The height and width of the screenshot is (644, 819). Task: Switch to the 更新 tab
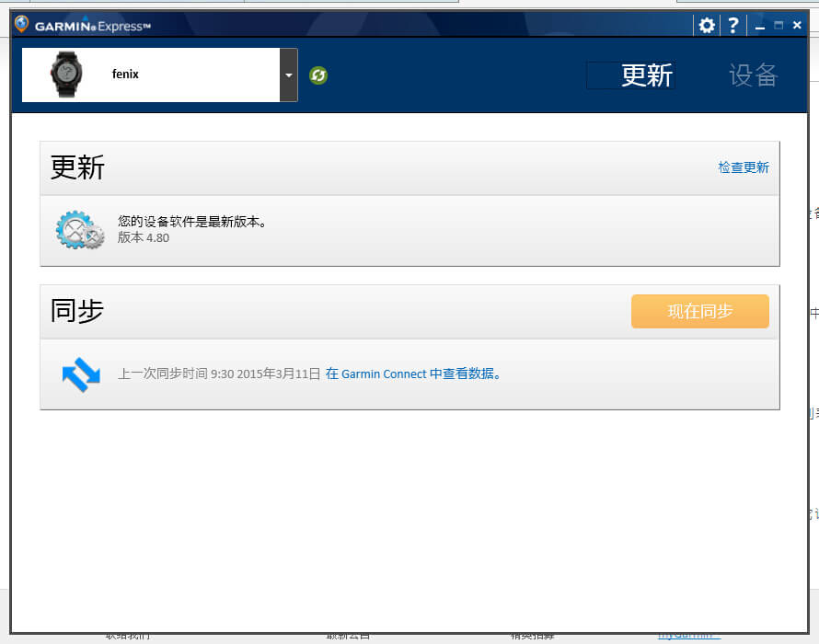(x=647, y=75)
